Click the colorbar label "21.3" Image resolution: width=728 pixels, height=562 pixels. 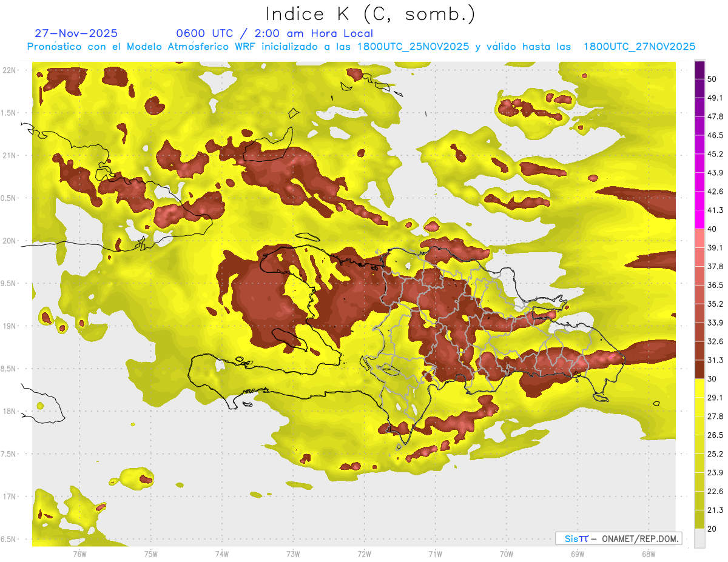(x=715, y=510)
